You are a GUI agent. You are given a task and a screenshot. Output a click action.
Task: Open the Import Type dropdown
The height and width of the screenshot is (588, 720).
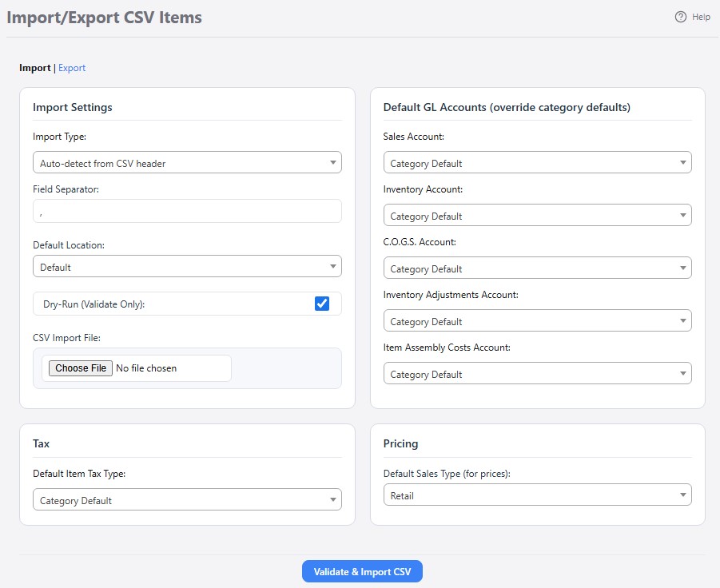(187, 162)
